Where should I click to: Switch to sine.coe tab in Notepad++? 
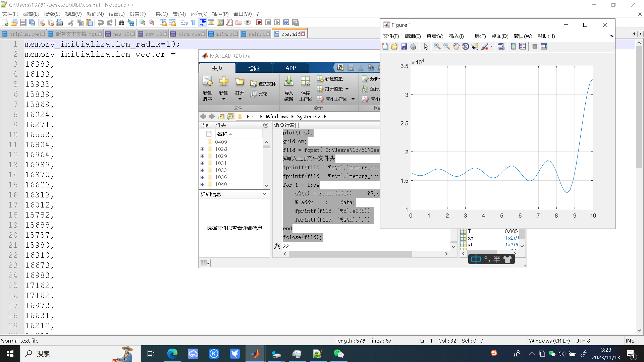pos(188,34)
